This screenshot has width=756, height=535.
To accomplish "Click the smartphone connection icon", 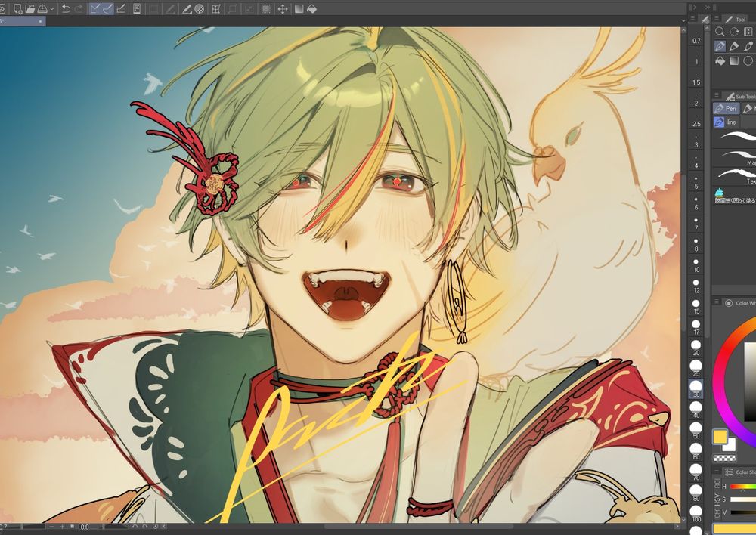I will 137,8.
